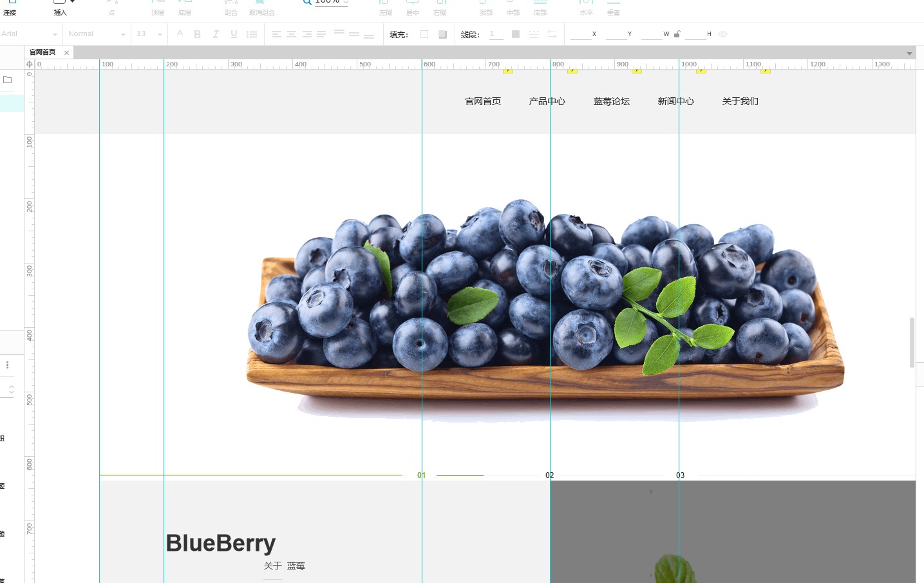
Task: Toggle bold formatting
Action: [x=198, y=34]
